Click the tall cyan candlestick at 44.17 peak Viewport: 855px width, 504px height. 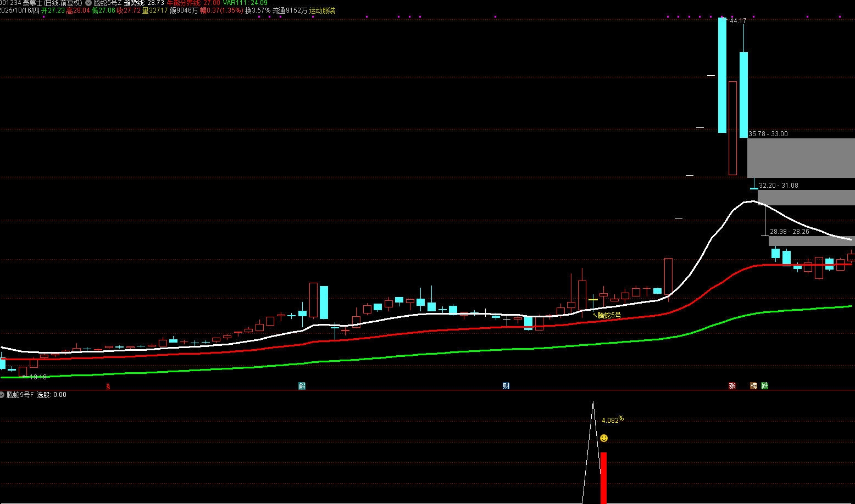pos(722,75)
